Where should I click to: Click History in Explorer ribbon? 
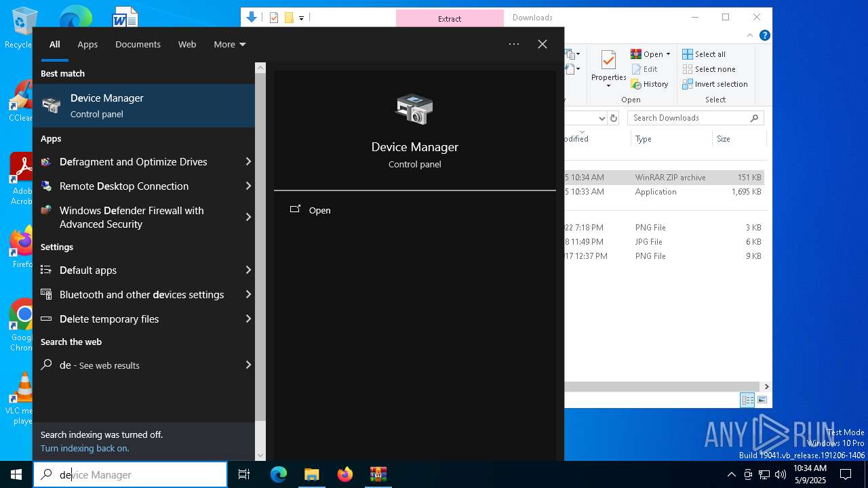point(650,84)
